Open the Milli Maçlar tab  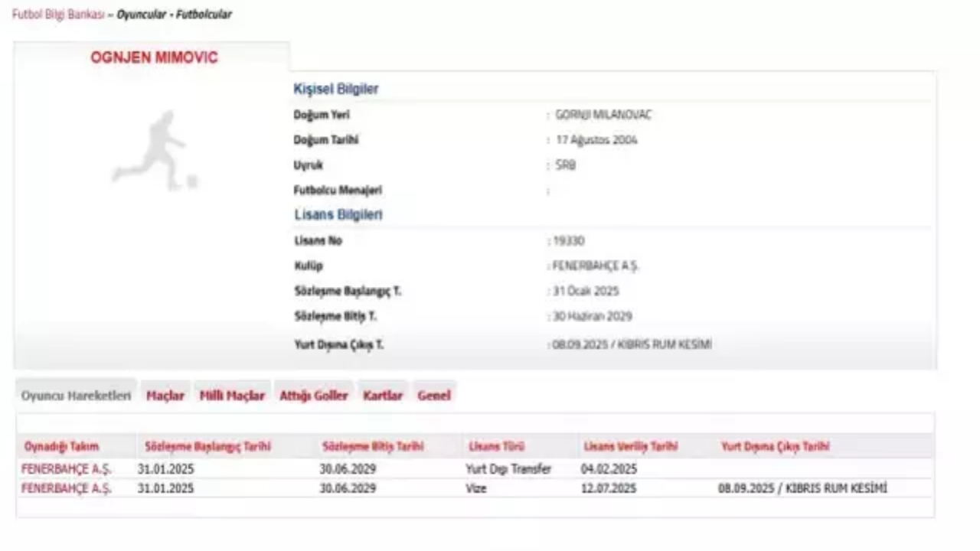click(232, 396)
